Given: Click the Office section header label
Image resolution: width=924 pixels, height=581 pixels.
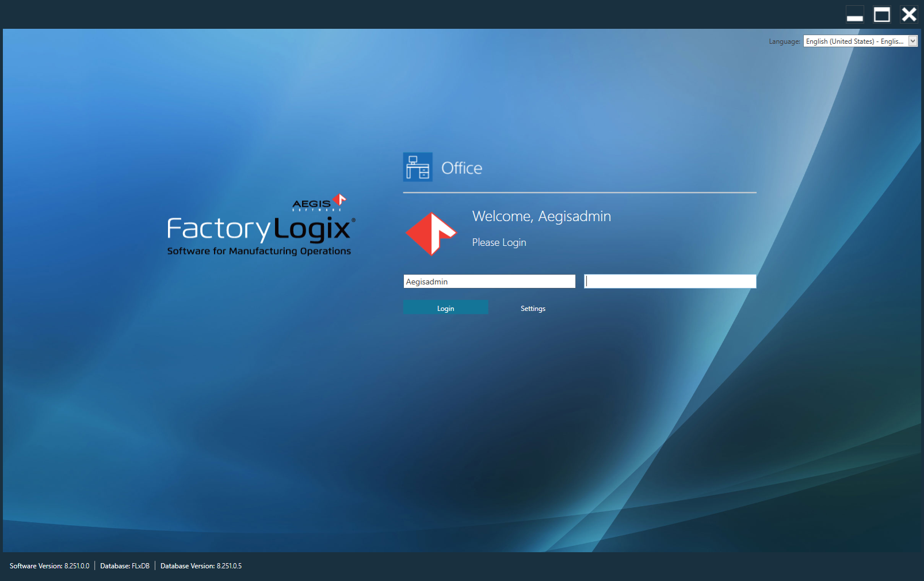Looking at the screenshot, I should coord(461,168).
